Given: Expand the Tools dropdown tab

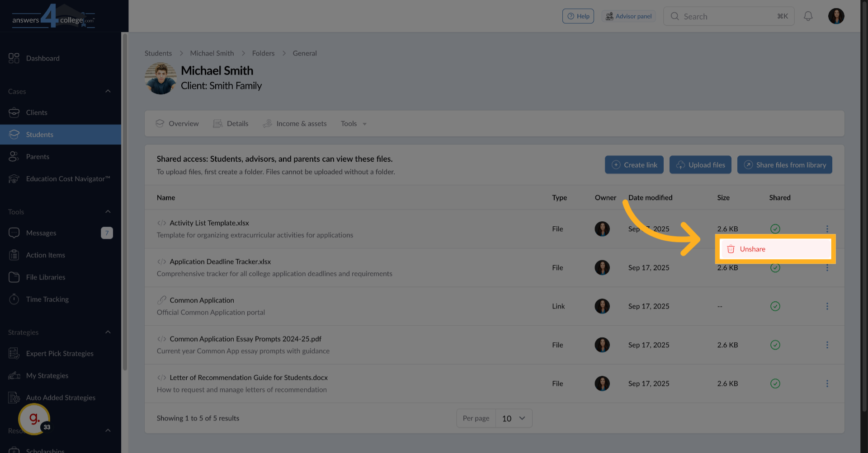Looking at the screenshot, I should click(354, 124).
